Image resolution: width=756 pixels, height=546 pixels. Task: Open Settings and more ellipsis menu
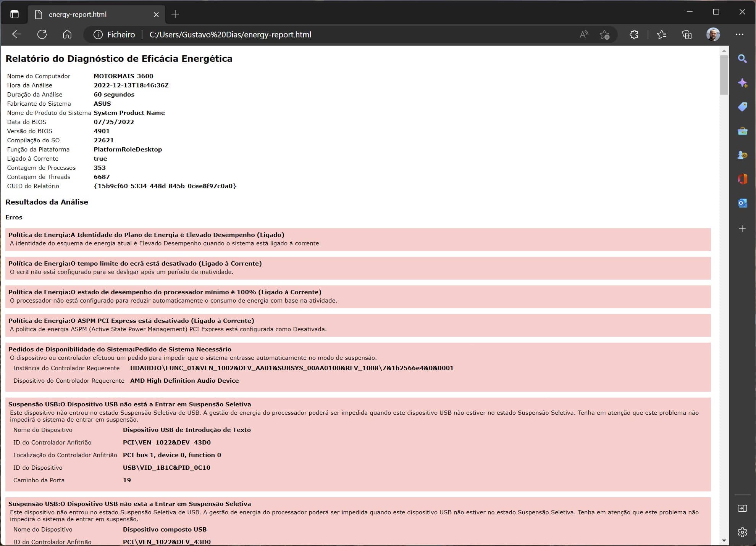point(740,34)
